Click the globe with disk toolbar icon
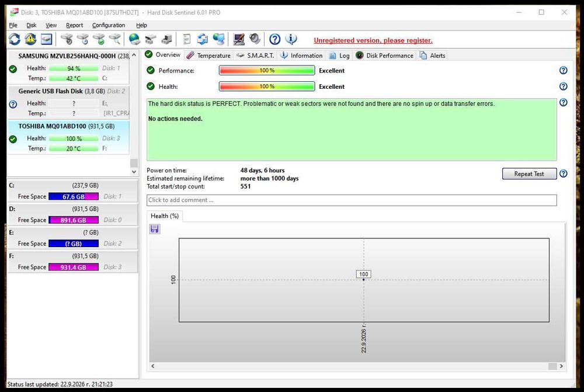 coord(134,39)
